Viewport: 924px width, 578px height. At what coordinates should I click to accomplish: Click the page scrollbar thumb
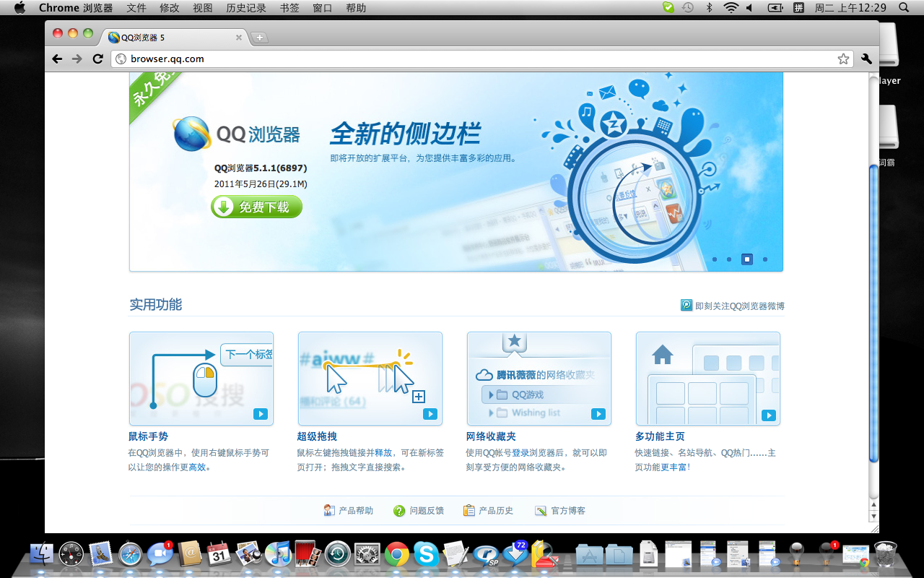[873, 313]
